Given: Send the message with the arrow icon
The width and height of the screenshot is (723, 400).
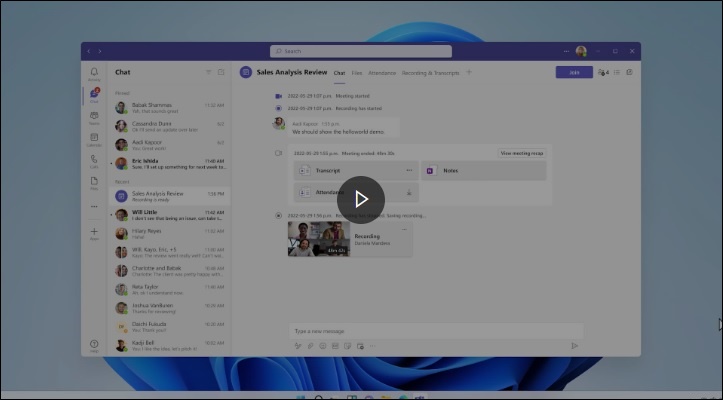Looking at the screenshot, I should (x=575, y=346).
